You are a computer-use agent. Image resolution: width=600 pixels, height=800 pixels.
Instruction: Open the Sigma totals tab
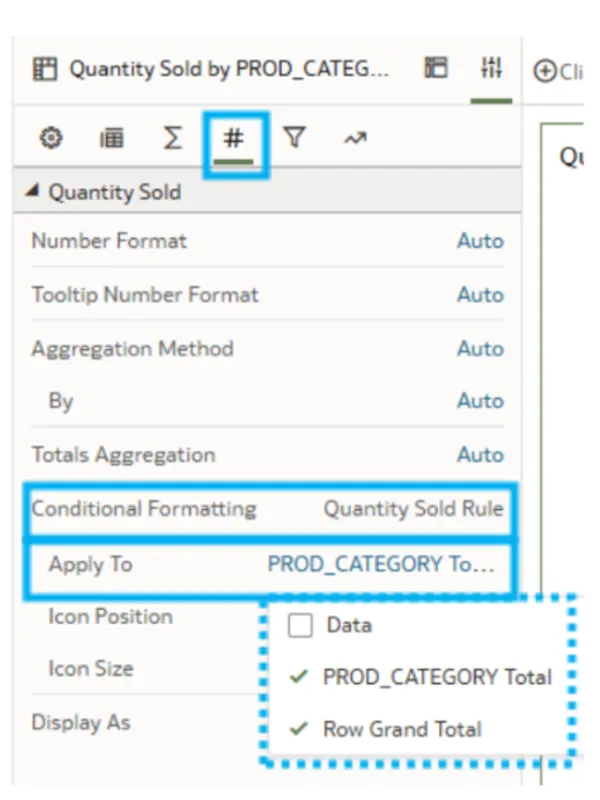[173, 139]
